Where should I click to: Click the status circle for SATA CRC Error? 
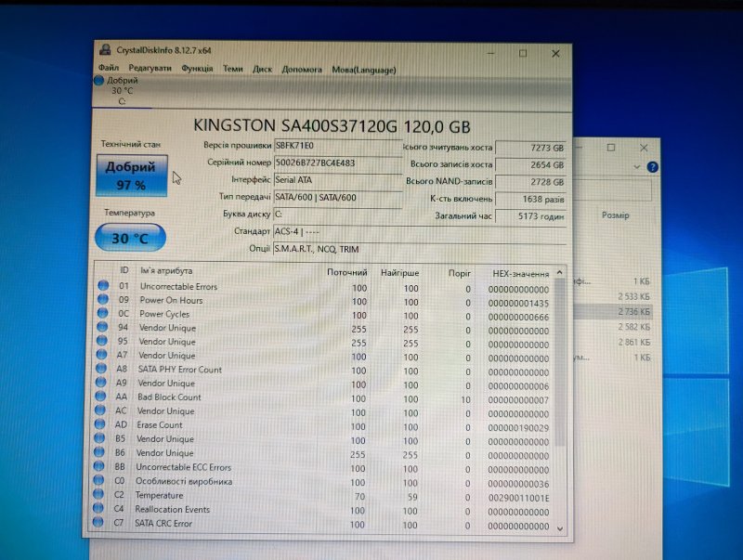point(103,524)
